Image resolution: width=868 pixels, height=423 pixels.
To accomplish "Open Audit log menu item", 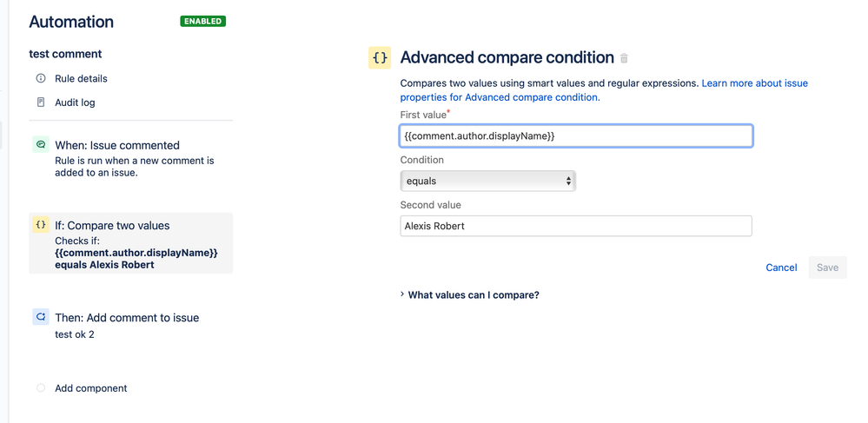I will [75, 102].
